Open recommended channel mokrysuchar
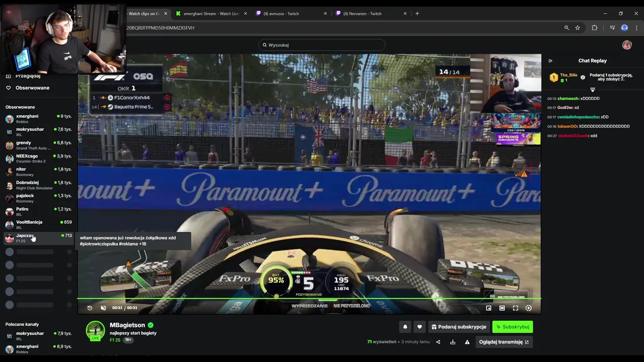644x362 pixels. [39, 336]
